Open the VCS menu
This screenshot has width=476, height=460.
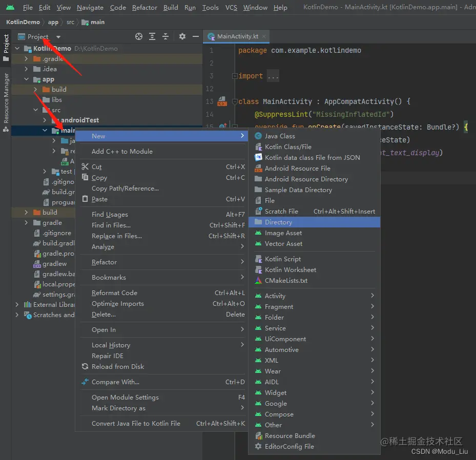[x=231, y=7]
